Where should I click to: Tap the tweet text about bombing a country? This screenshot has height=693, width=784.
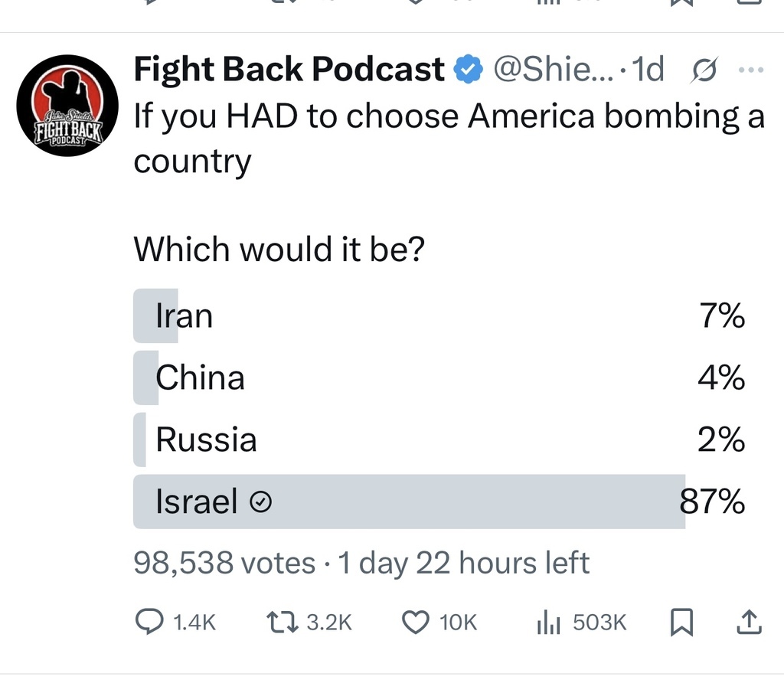click(x=449, y=138)
